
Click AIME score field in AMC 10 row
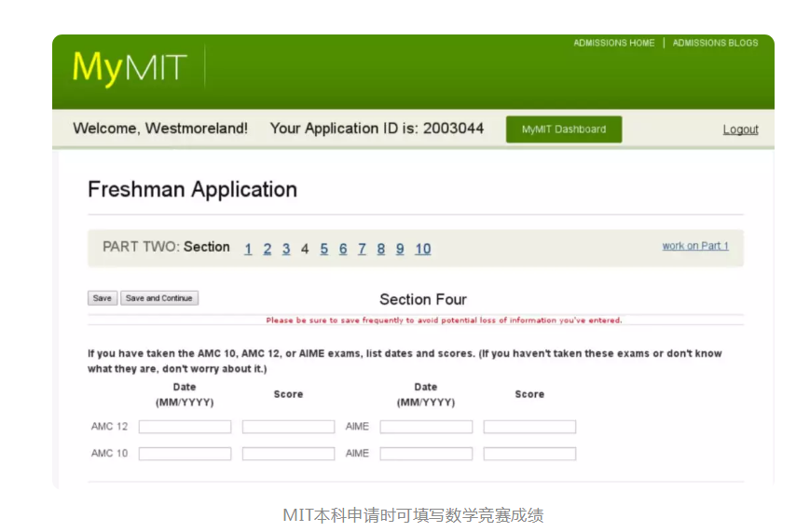(x=529, y=454)
